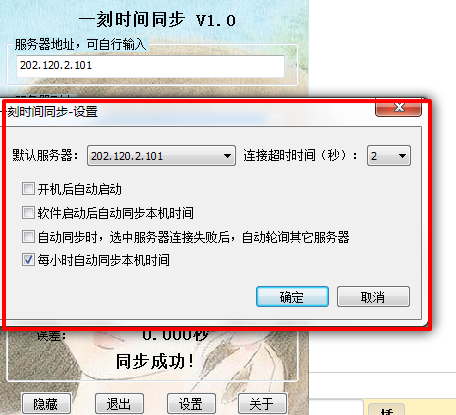This screenshot has width=456, height=415.
Task: Click the 关于 button
Action: 262,404
